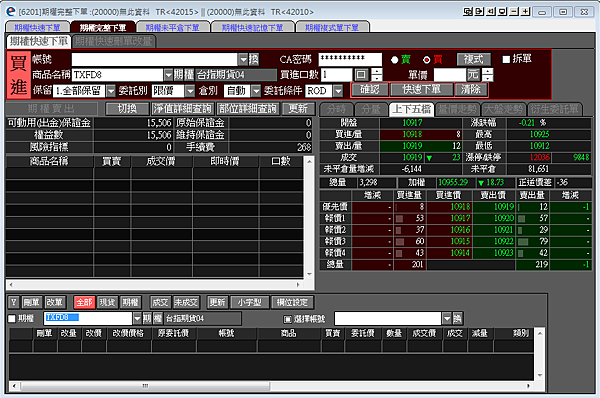This screenshot has height=398, width=600.
Task: Open the 上下五檔 tab
Action: tap(411, 109)
